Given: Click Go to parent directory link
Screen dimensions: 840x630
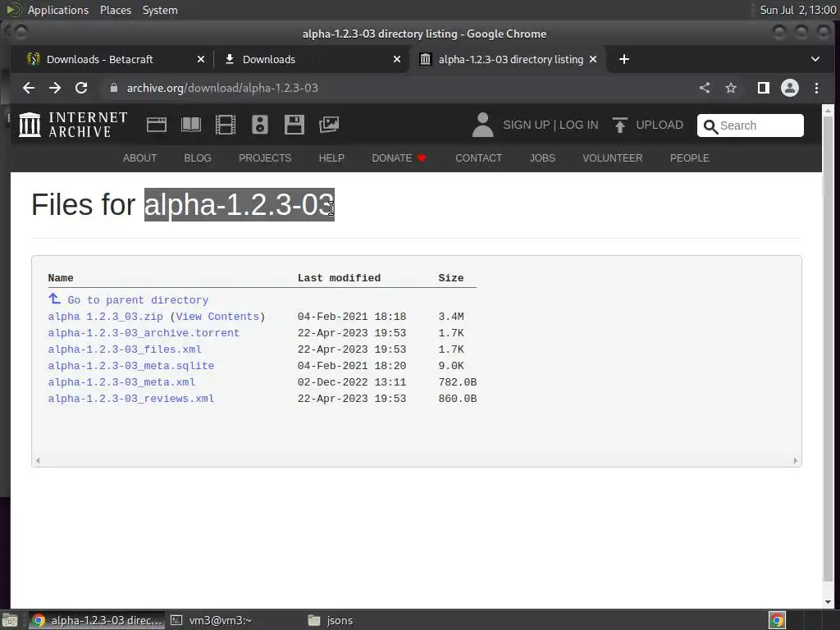Looking at the screenshot, I should pos(138,300).
